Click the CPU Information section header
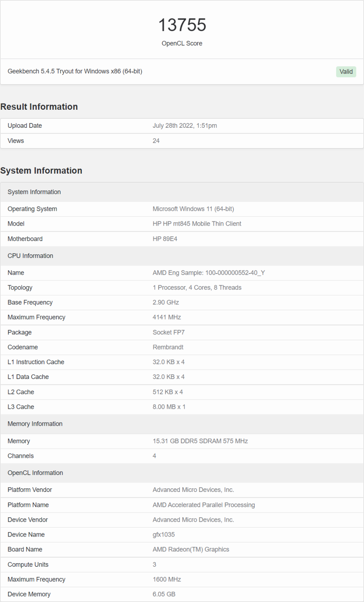The width and height of the screenshot is (364, 602). tap(30, 256)
